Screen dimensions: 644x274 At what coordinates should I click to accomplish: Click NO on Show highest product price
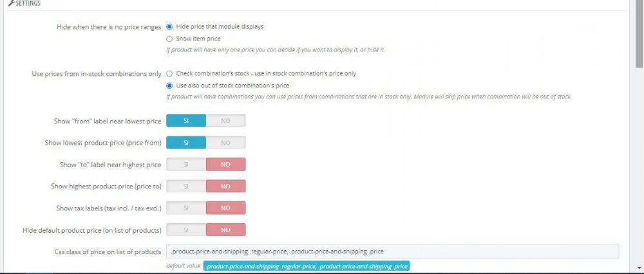pos(225,187)
